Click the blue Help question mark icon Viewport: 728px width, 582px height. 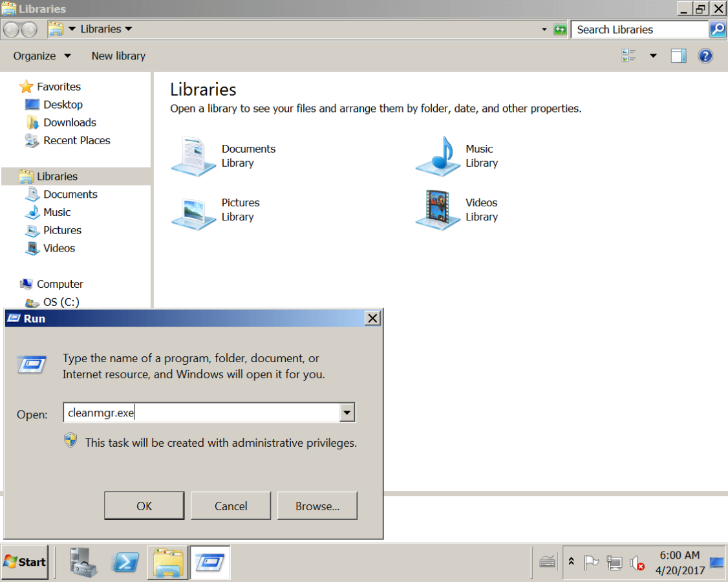pos(705,56)
